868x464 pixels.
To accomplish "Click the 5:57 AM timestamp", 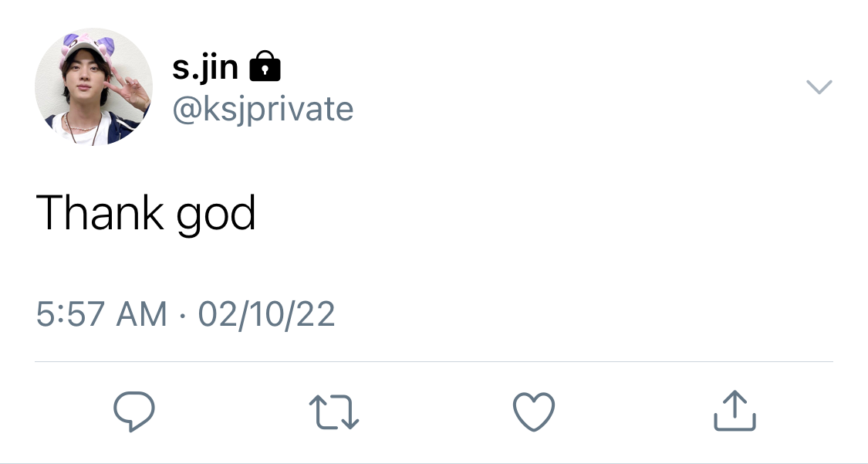I will click(101, 314).
